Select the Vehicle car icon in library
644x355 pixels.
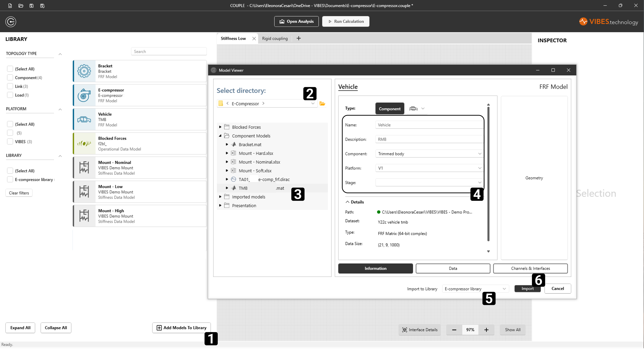point(84,119)
